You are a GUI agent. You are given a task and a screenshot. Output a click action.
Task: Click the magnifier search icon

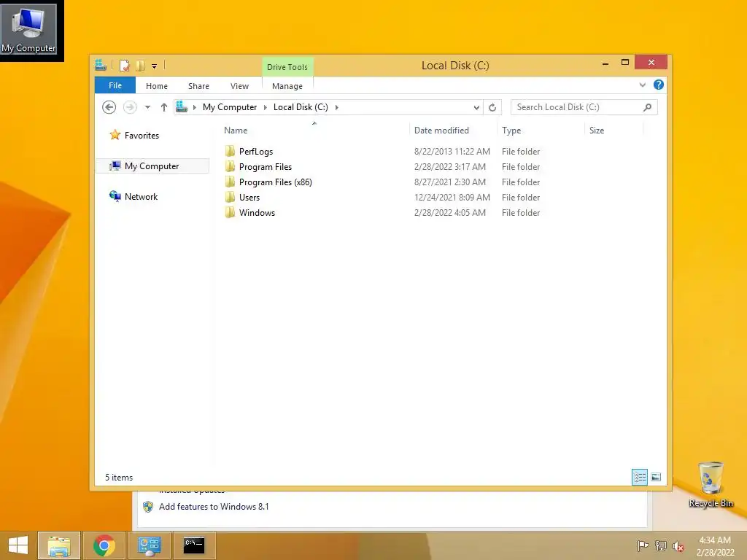(647, 107)
